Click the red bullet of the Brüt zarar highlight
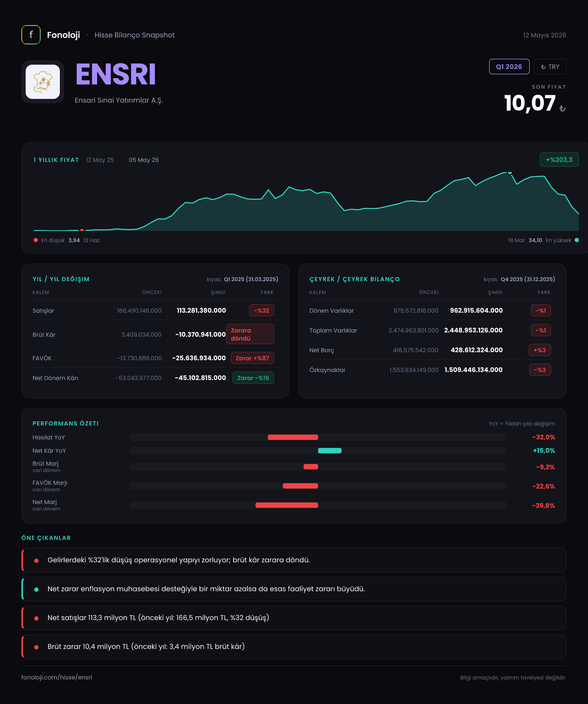588x704 pixels. (x=36, y=647)
